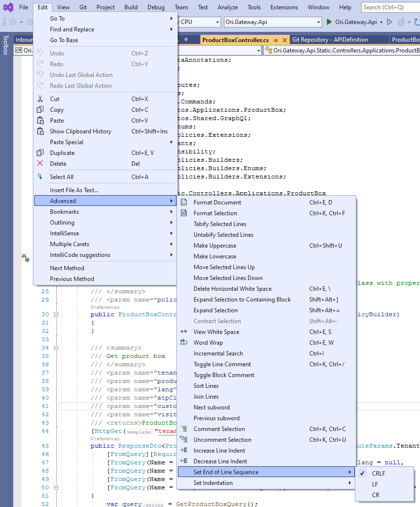Click the Format Selection icon
420x507 pixels.
(184, 213)
